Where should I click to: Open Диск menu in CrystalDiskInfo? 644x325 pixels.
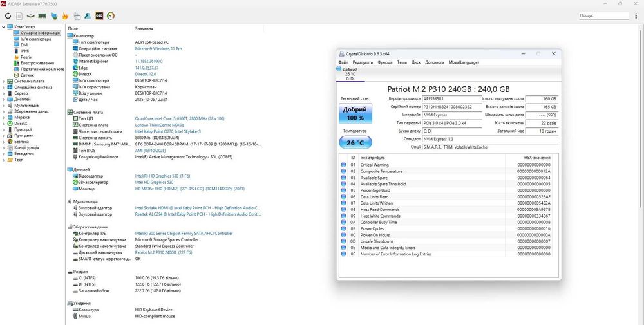(x=415, y=62)
